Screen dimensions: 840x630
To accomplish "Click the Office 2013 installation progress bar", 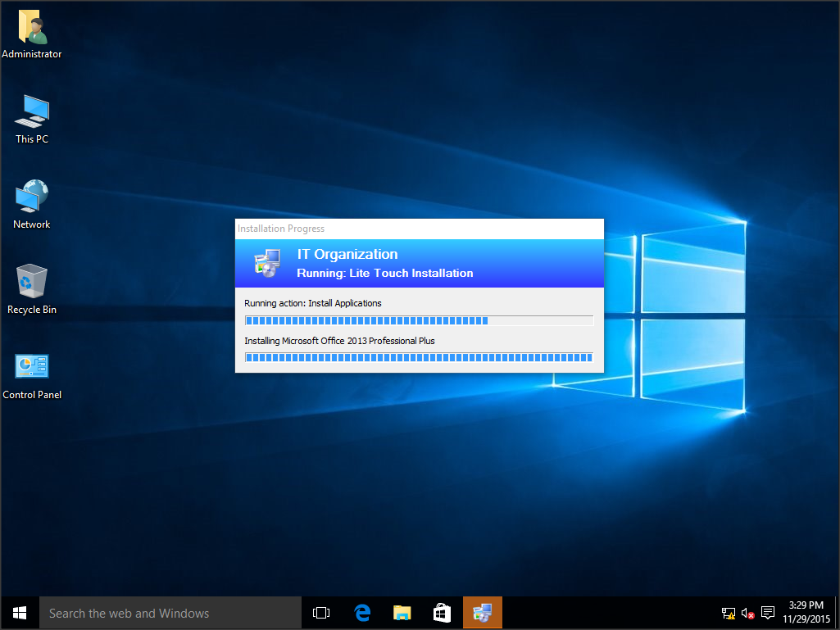I will coord(419,357).
